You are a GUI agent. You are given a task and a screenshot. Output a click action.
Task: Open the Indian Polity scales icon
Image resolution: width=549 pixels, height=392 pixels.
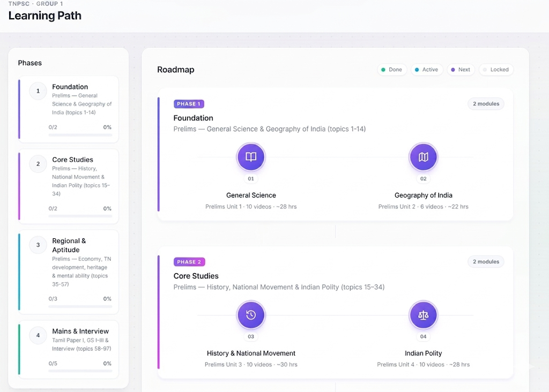click(x=424, y=315)
